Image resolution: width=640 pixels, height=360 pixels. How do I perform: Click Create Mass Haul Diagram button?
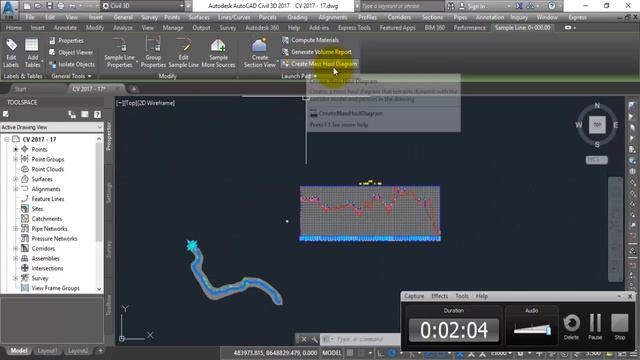(x=319, y=64)
